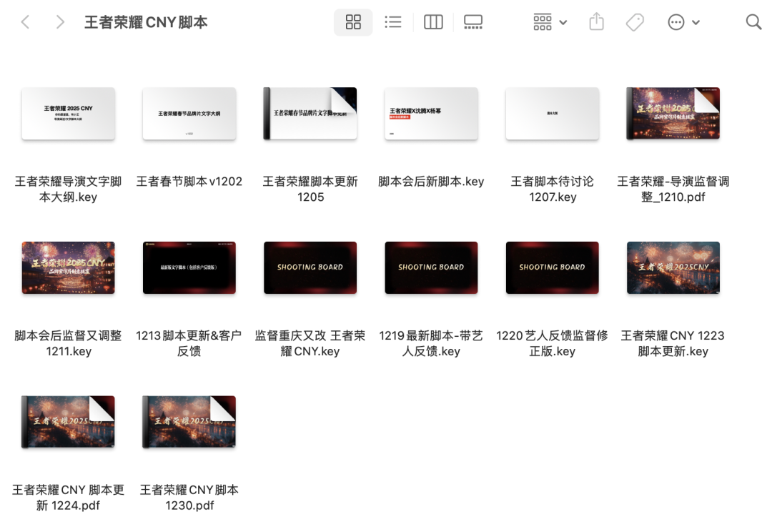
Task: Select thumbnail of 监督重庆又改 王者荣耀 CNY.key
Action: point(310,268)
